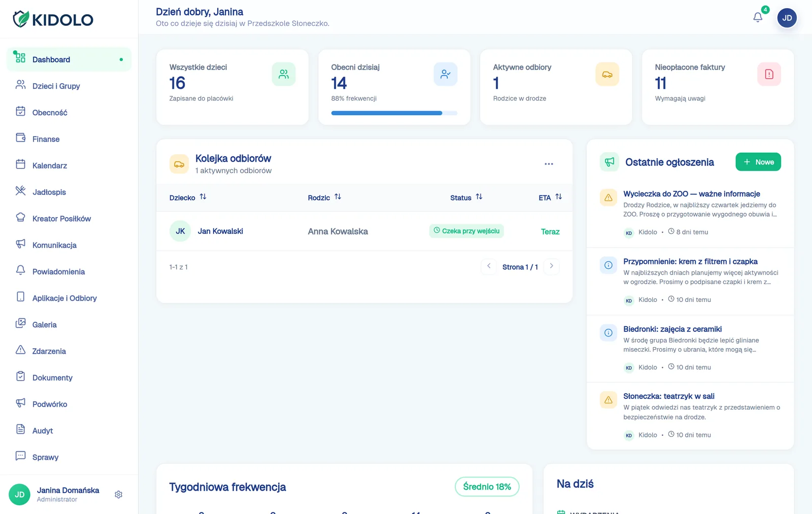The image size is (812, 514).
Task: Open the Wycieczka do ZOO — ważne informacje announcement
Action: 692,194
